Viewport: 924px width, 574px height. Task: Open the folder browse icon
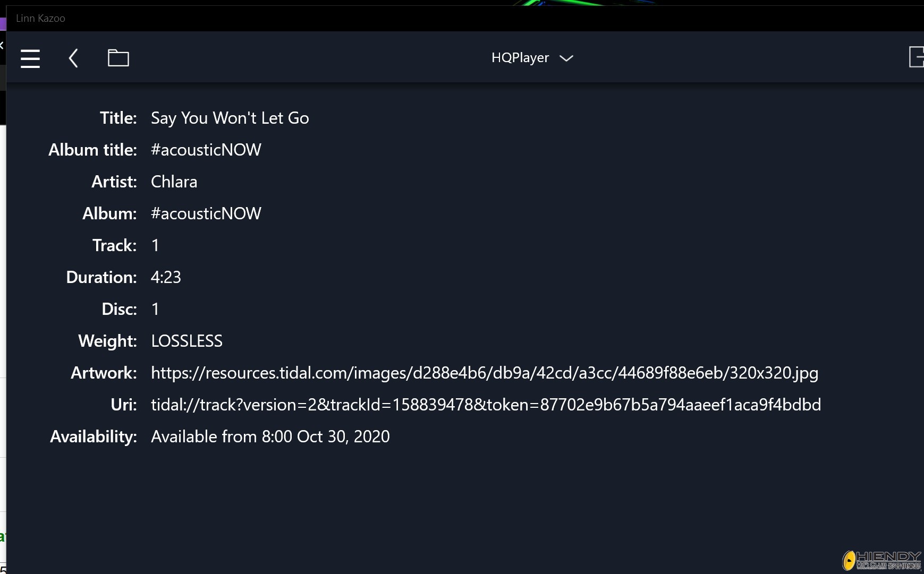pyautogui.click(x=118, y=58)
